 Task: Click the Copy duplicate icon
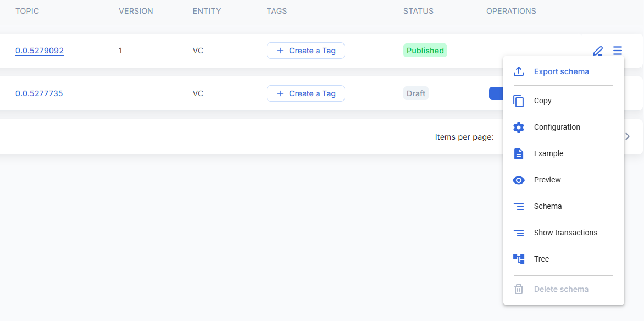point(519,101)
